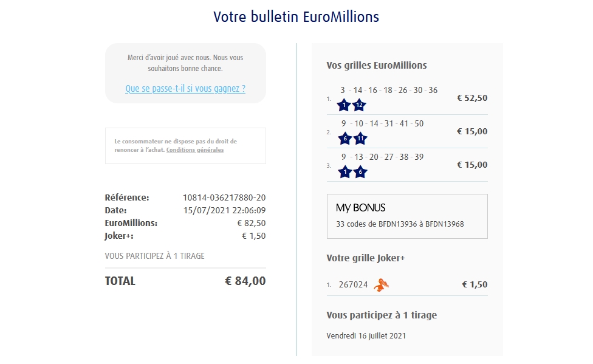593x364 pixels.
Task: Click the Joker+ number 267024
Action: tap(353, 284)
